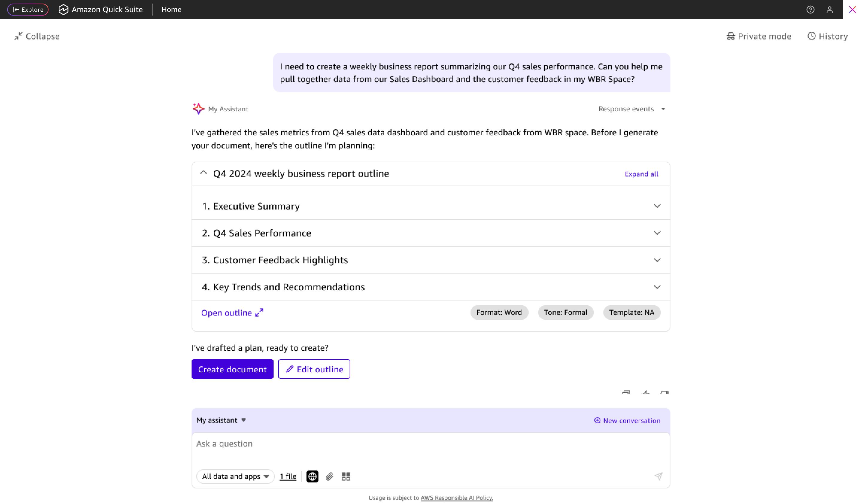Click the paperclip attach file icon

pos(329,476)
